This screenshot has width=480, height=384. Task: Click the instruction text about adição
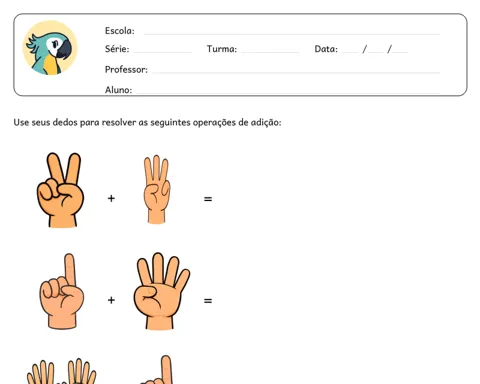point(147,122)
